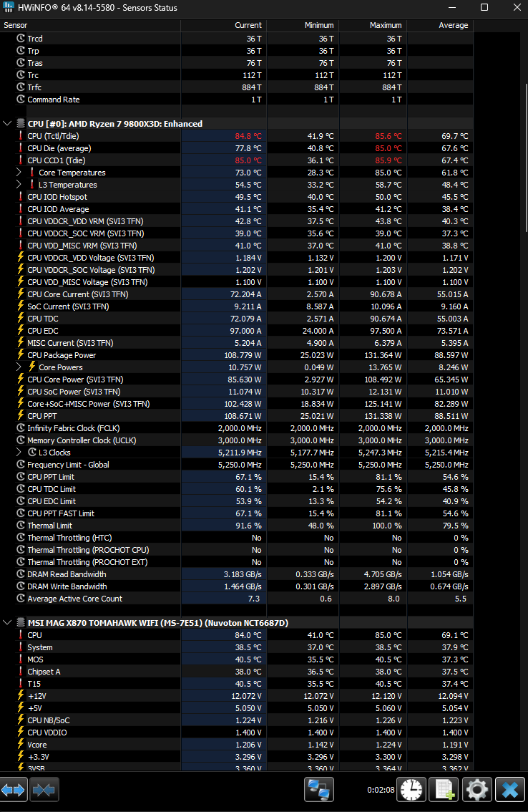The width and height of the screenshot is (528, 812).
Task: Click chip icon beside MSI MAG X870 TOMAHAWK
Action: [21, 622]
